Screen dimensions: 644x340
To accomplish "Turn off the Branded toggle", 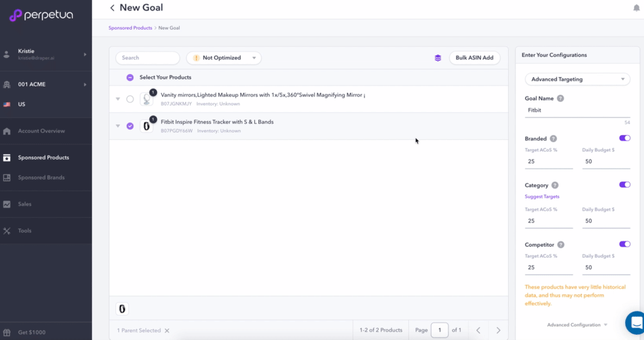I will (x=625, y=138).
